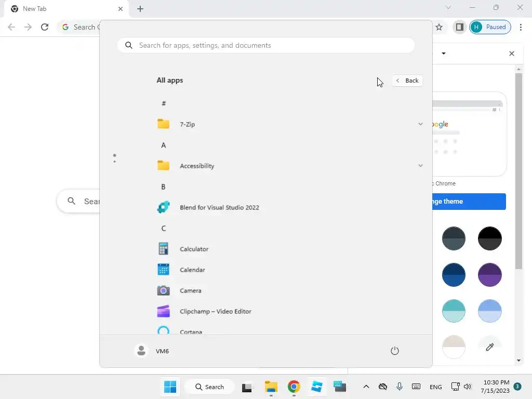Click the side panel scrollbar

click(518, 171)
